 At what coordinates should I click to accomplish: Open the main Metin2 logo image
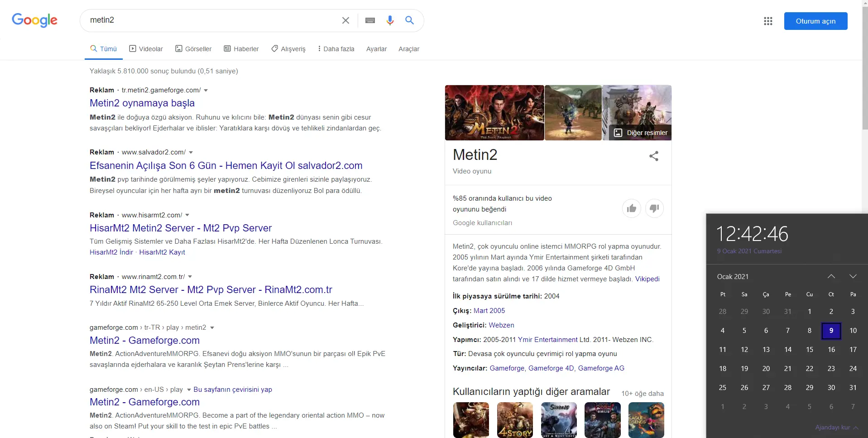[x=494, y=113]
